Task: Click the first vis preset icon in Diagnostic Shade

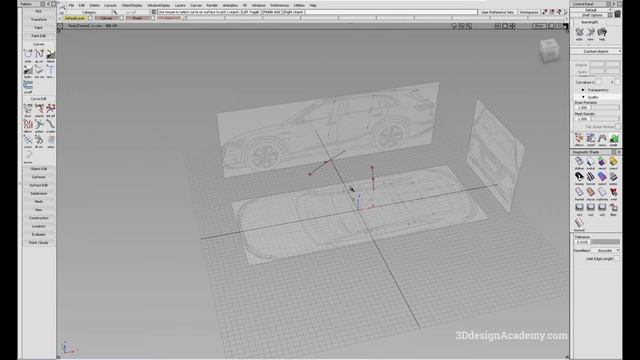Action: click(x=579, y=208)
